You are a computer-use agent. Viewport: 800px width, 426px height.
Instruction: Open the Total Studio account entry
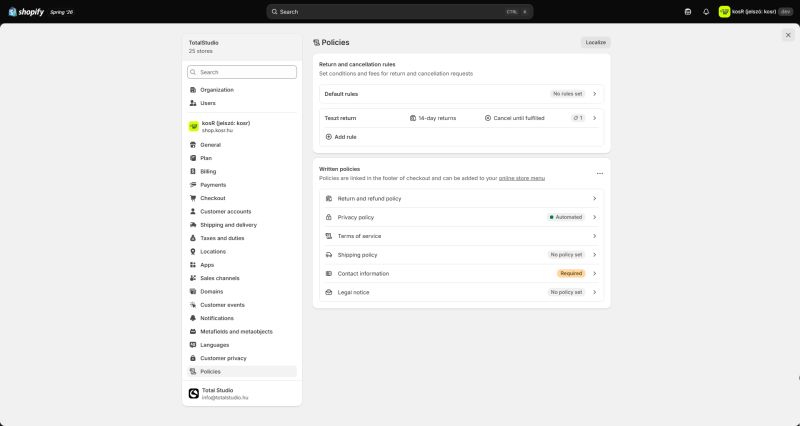pyautogui.click(x=242, y=393)
